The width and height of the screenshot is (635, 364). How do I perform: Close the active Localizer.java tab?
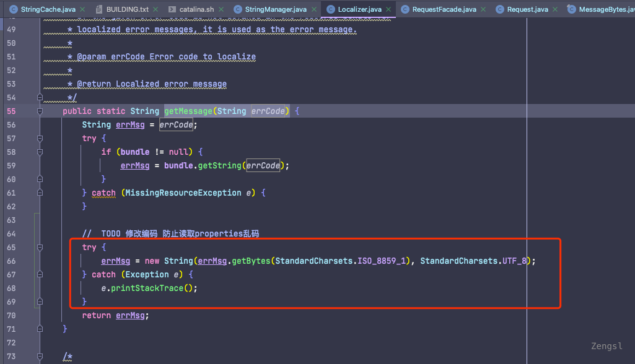[388, 10]
